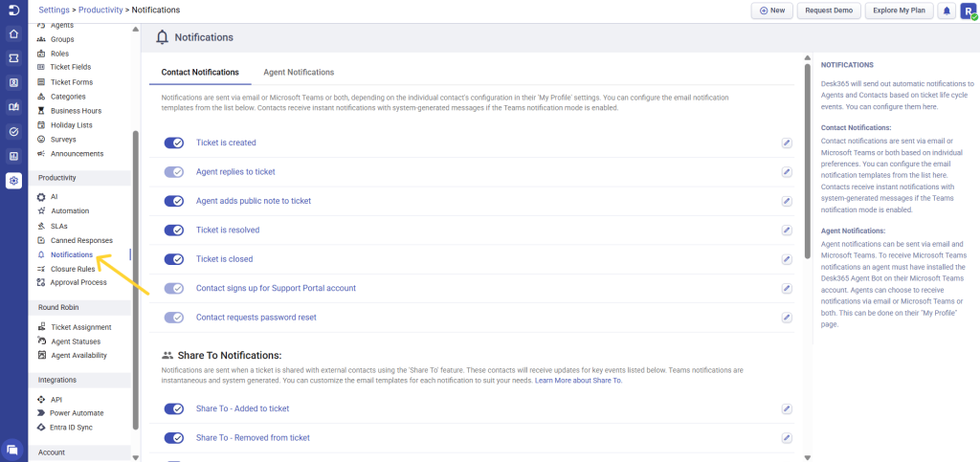Follow the Settings breadcrumb link

click(54, 10)
